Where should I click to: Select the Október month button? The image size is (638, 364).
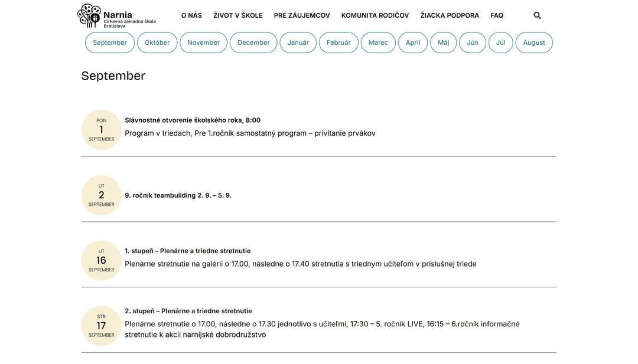click(157, 42)
